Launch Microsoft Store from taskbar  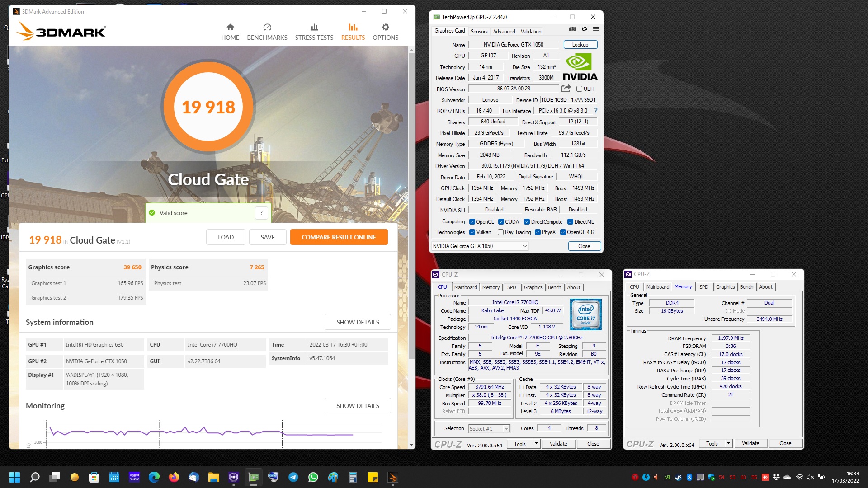point(94,477)
